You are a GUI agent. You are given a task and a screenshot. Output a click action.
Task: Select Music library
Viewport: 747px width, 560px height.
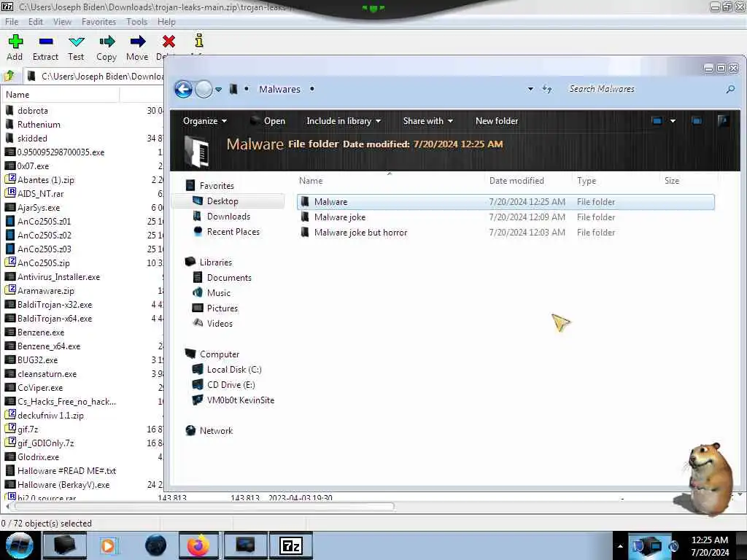pyautogui.click(x=218, y=293)
